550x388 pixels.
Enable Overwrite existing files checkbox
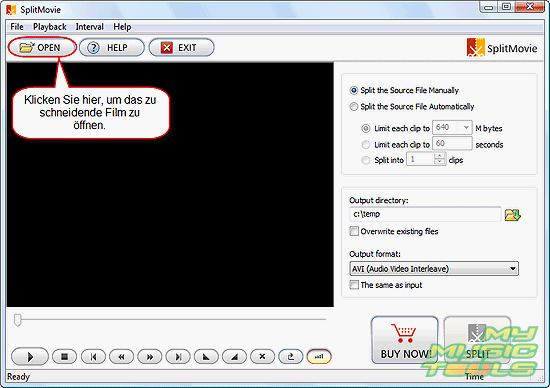click(x=354, y=231)
